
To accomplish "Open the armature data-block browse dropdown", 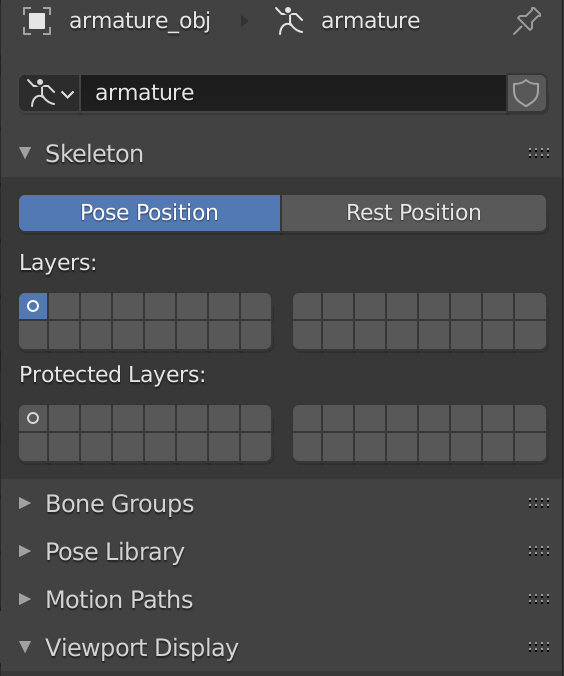I will (49, 93).
